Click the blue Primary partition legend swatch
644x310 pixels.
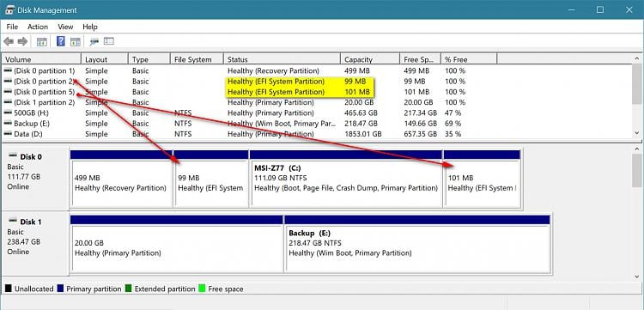click(61, 289)
